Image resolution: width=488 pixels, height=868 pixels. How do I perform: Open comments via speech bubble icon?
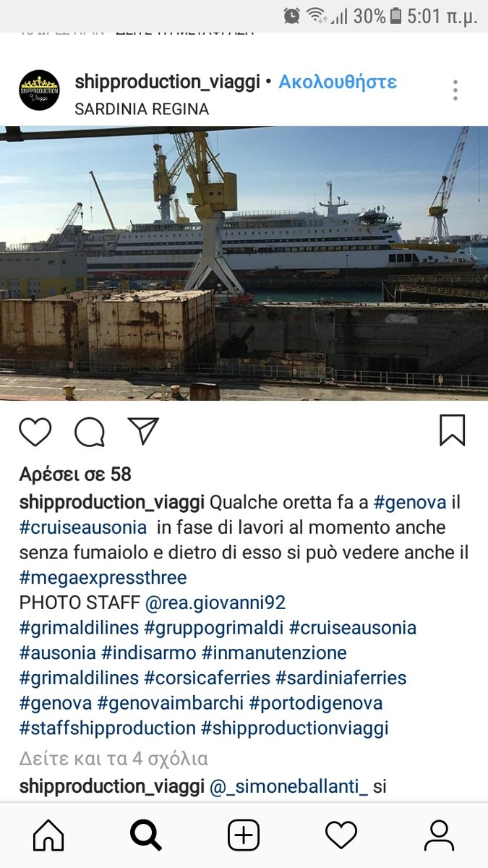[90, 432]
